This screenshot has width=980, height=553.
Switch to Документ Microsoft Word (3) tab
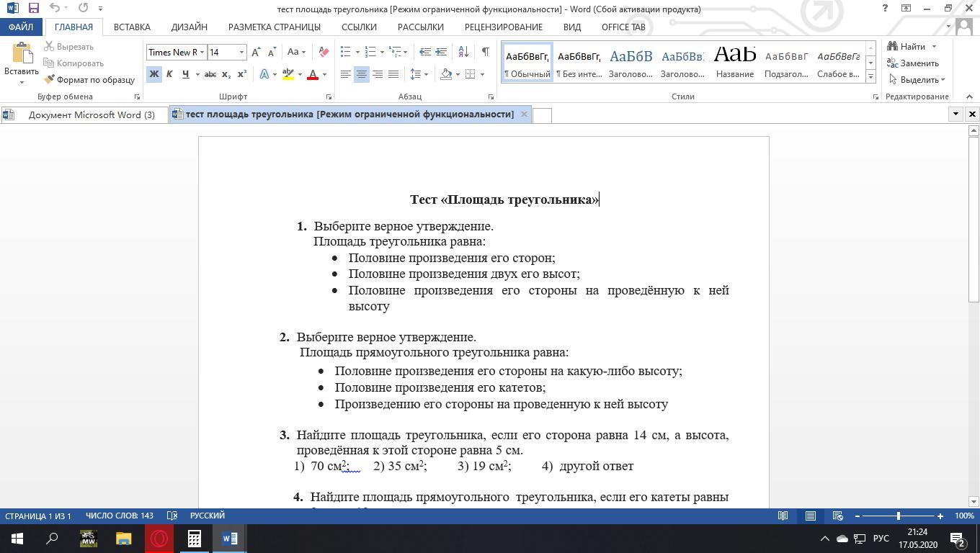[84, 114]
